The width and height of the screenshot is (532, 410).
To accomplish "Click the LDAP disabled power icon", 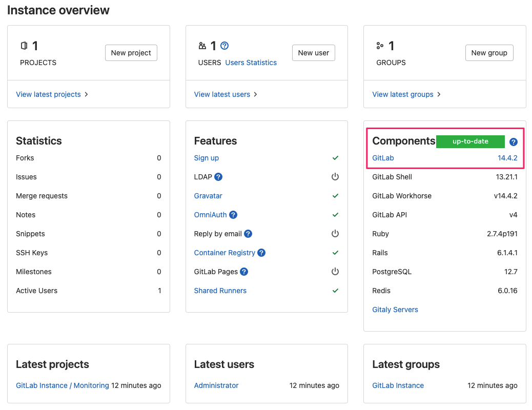I will [335, 176].
